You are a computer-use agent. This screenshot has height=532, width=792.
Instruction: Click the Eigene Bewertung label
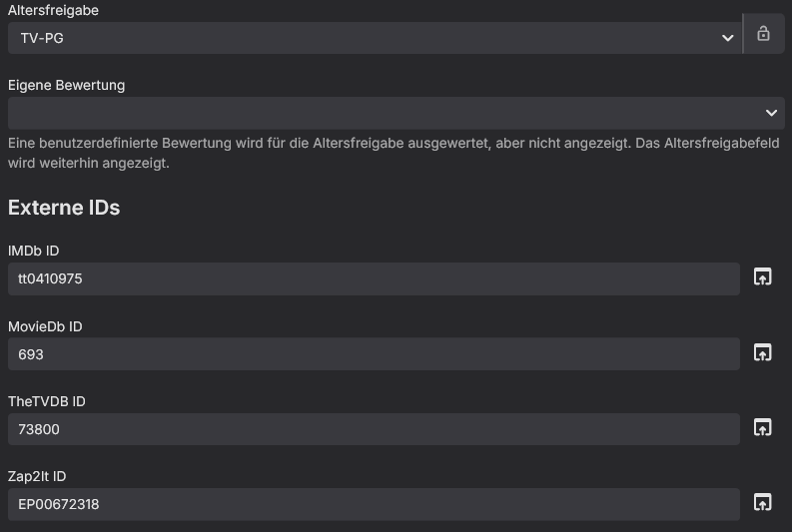(x=66, y=85)
